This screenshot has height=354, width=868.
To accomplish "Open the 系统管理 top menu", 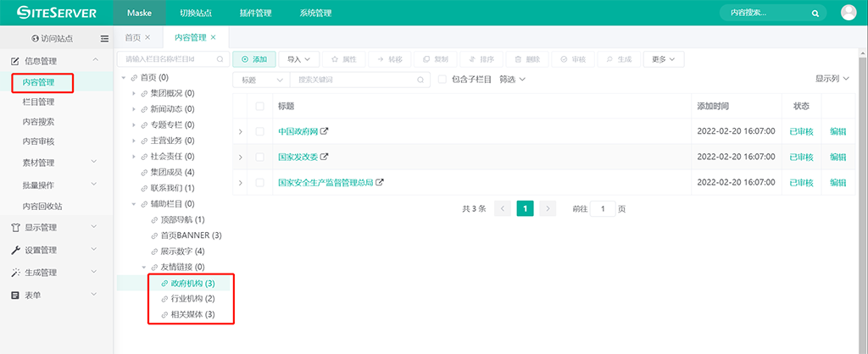I will (x=315, y=13).
